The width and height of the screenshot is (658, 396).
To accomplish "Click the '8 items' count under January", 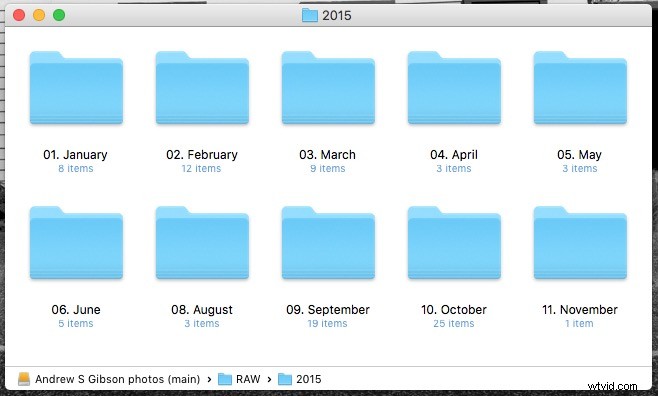I will click(76, 169).
